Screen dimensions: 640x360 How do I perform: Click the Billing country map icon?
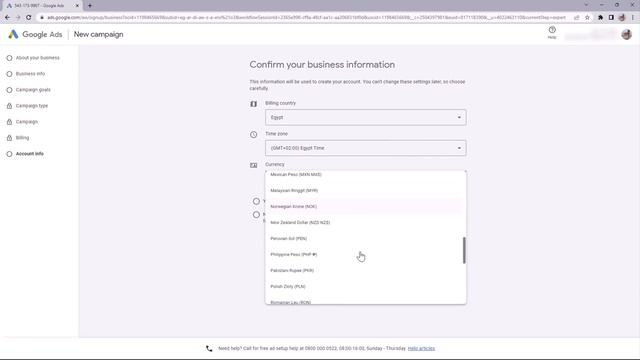click(253, 104)
